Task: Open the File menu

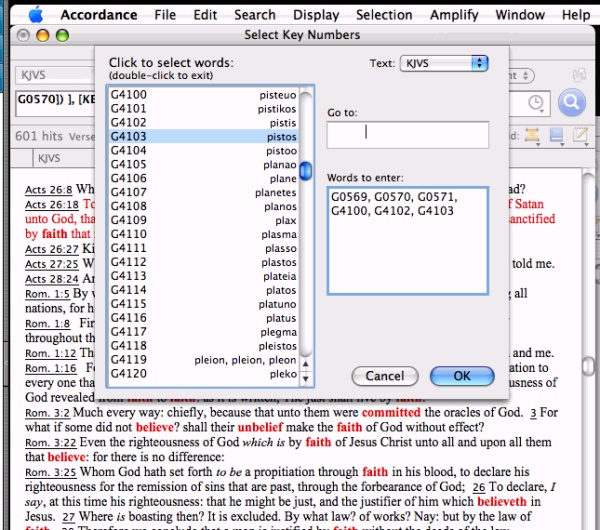Action: pos(165,15)
